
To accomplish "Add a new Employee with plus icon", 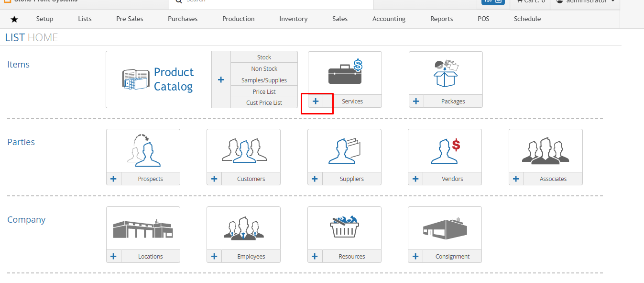I will point(214,256).
